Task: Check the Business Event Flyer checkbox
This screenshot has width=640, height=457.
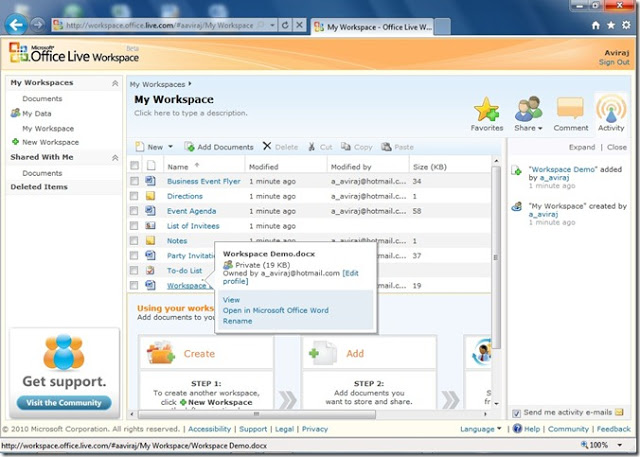Action: (x=134, y=181)
